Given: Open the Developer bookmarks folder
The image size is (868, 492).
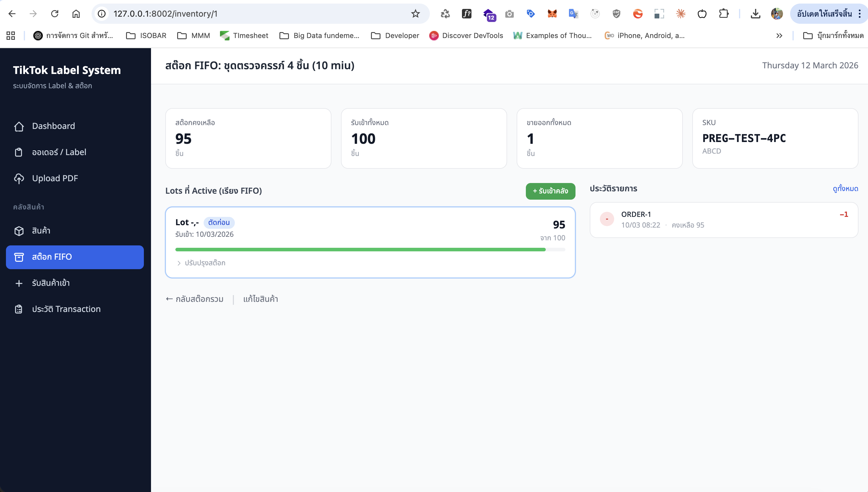Looking at the screenshot, I should 395,35.
